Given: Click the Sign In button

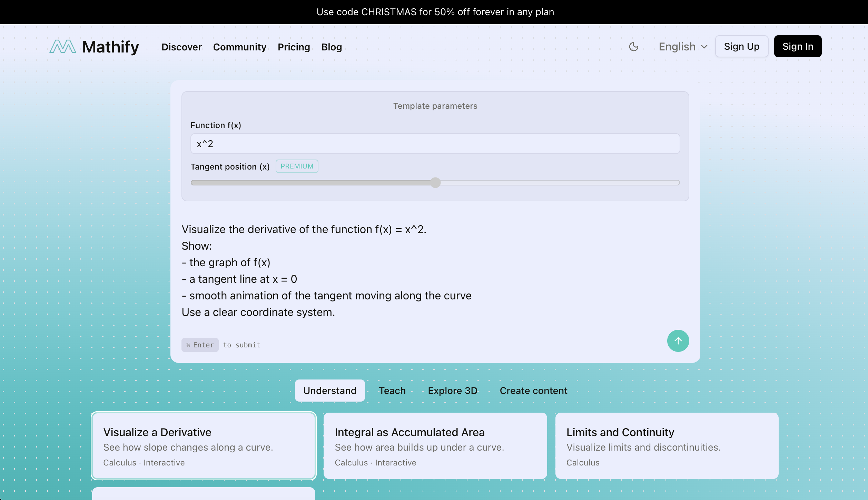Looking at the screenshot, I should (797, 46).
